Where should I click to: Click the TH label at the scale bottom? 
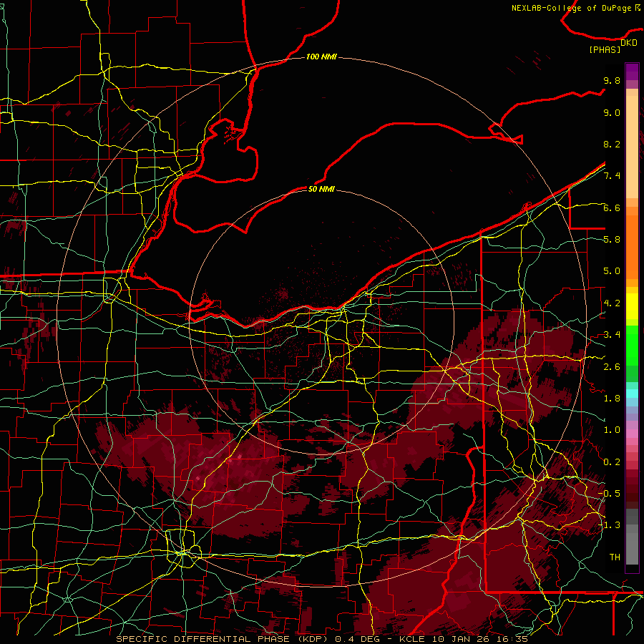click(615, 557)
